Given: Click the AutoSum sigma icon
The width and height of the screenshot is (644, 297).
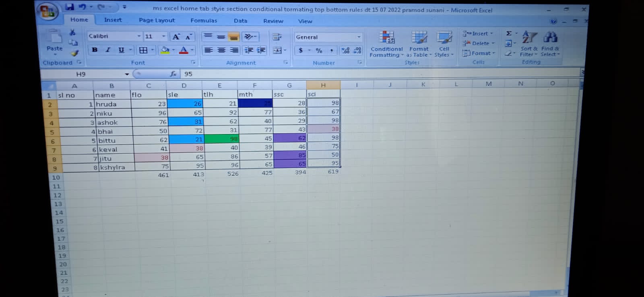Looking at the screenshot, I should click(509, 33).
